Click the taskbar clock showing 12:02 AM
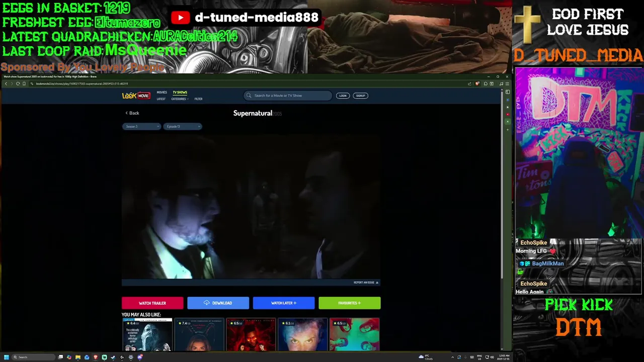 coord(503,357)
